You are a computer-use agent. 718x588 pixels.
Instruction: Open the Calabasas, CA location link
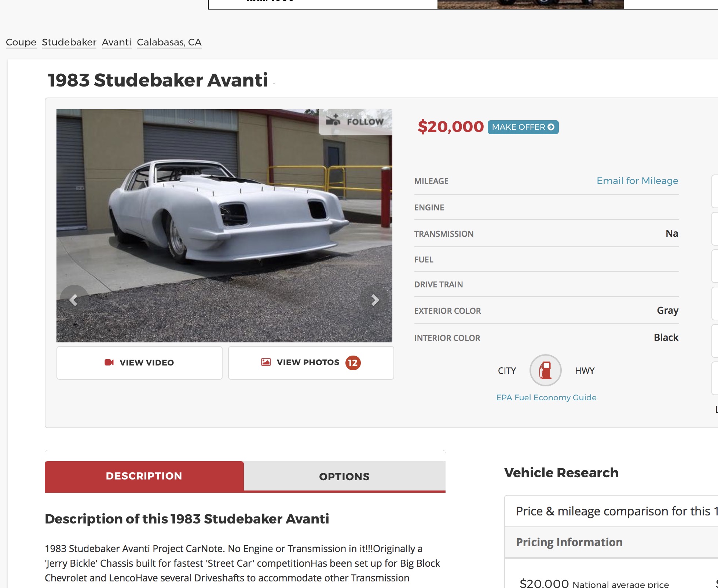(x=169, y=42)
